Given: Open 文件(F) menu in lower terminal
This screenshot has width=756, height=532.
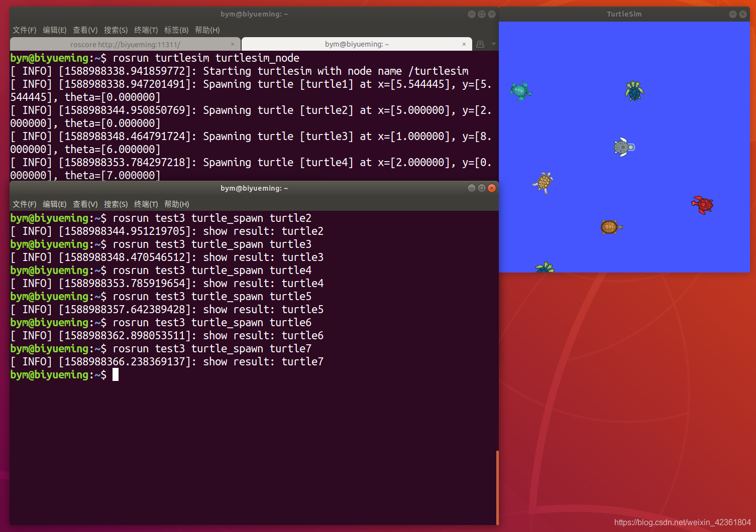Looking at the screenshot, I should coord(24,204).
